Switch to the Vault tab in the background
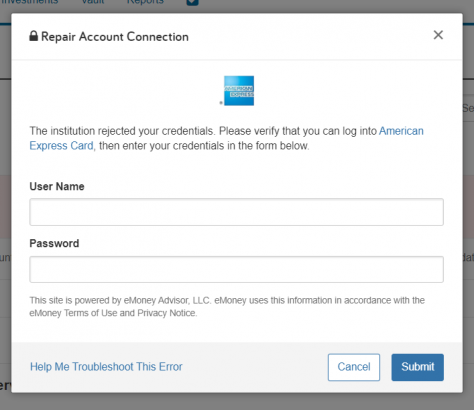 pyautogui.click(x=93, y=2)
